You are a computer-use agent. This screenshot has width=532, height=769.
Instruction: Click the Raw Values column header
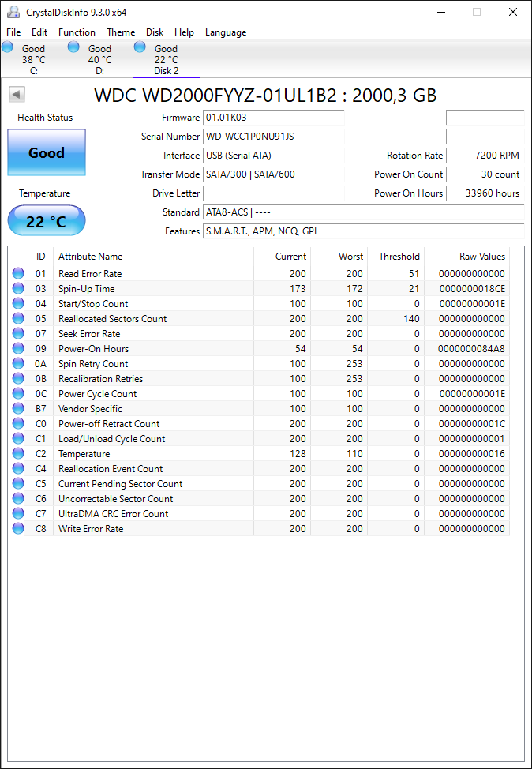pos(467,257)
